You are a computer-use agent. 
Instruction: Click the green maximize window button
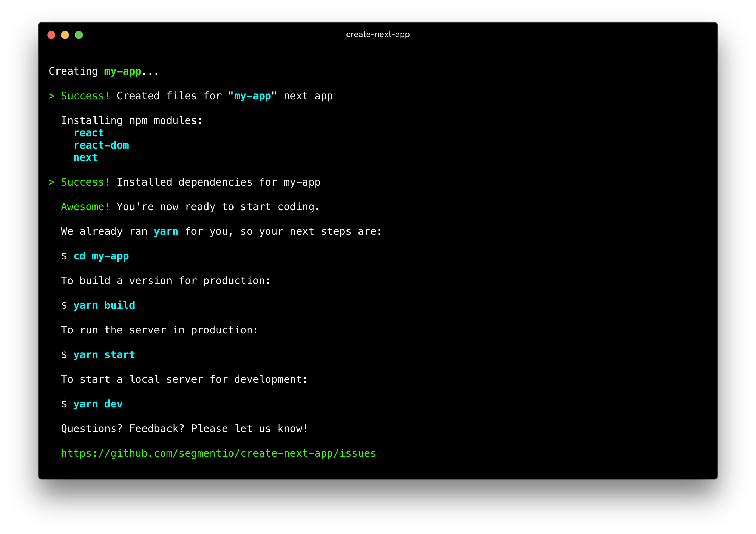(79, 35)
